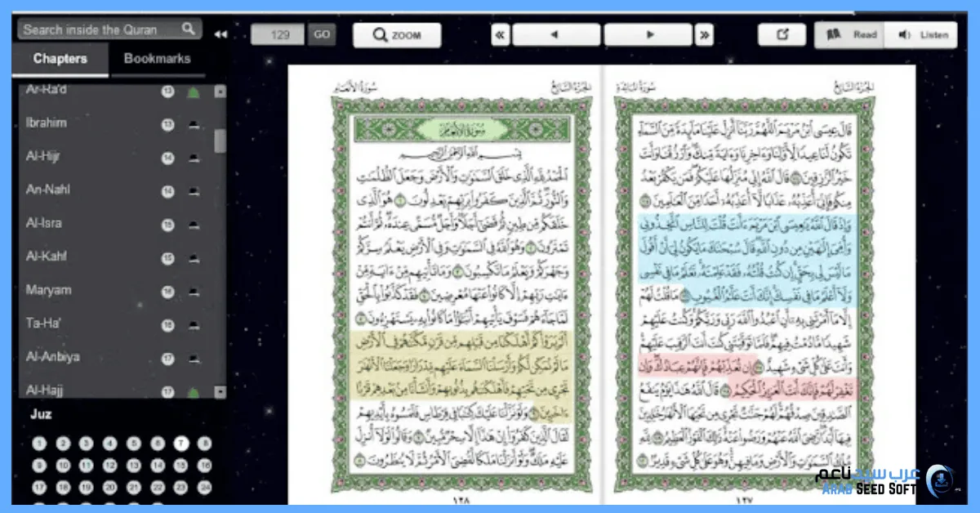Open the Chapters tab
The width and height of the screenshot is (980, 513).
point(60,59)
